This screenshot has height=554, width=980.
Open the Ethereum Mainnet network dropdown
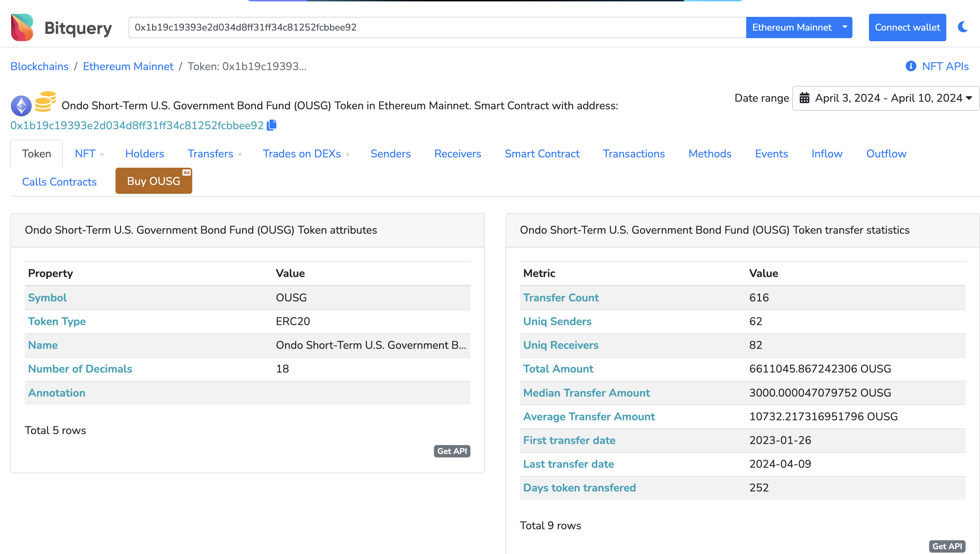tap(799, 27)
